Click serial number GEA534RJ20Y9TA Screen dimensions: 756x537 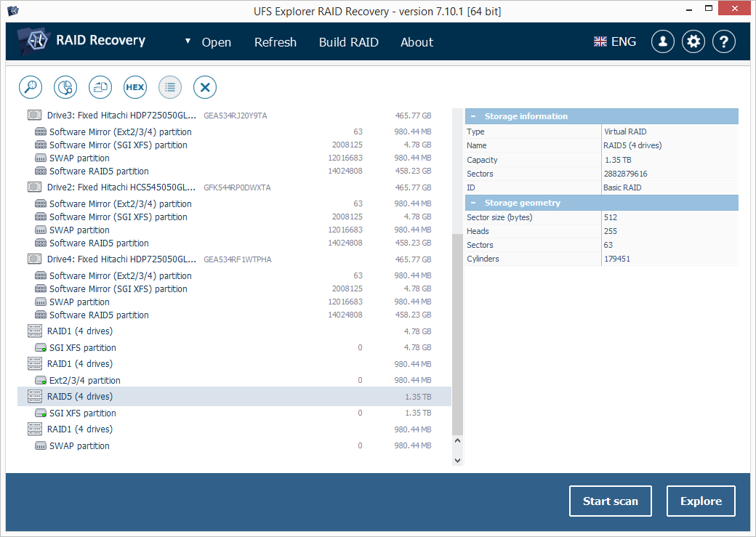coord(236,116)
